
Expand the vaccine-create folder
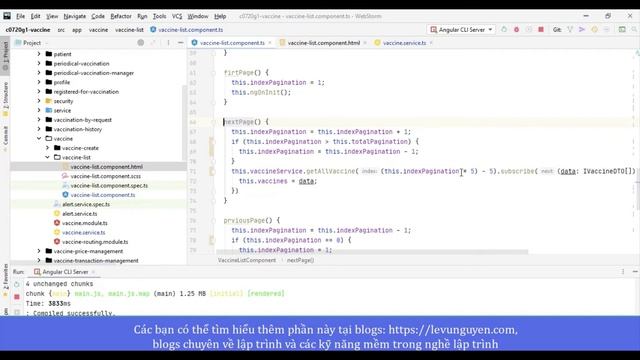click(x=47, y=148)
